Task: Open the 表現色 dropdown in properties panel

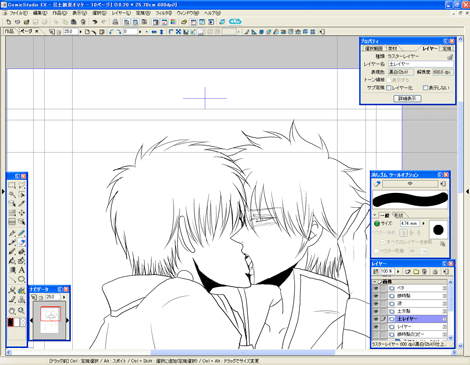Action: pos(401,72)
